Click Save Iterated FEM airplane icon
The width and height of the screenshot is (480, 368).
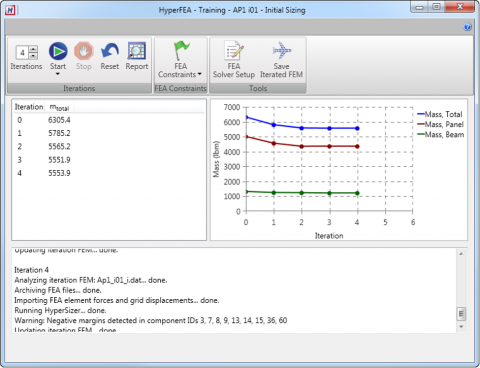click(281, 51)
